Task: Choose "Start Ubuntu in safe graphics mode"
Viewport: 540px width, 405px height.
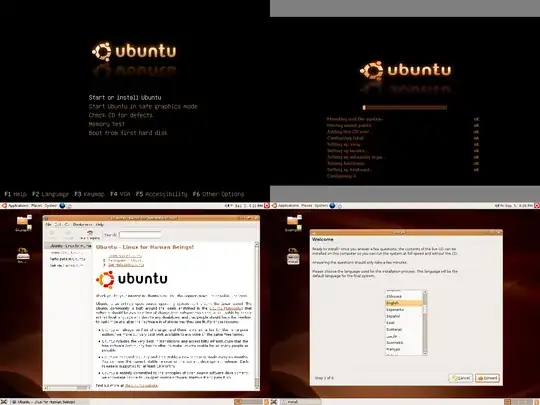Action: (143, 106)
